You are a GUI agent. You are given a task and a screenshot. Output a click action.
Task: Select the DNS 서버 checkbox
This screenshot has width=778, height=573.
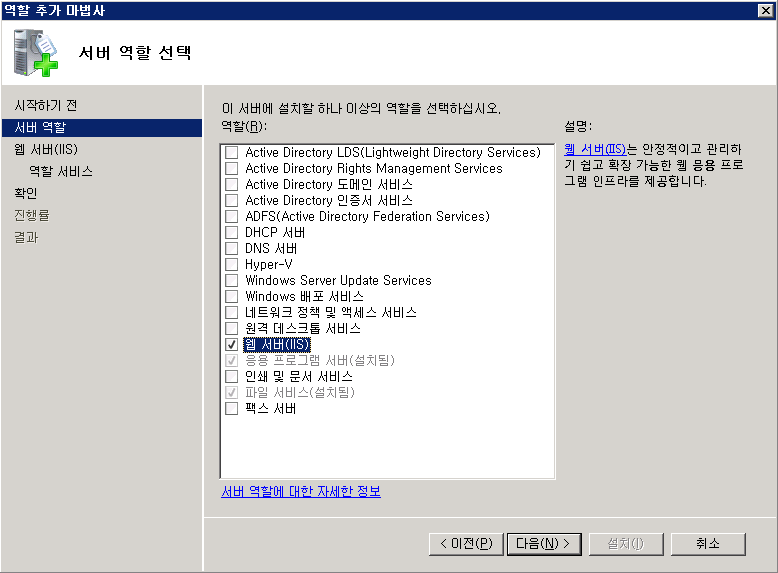coord(231,248)
